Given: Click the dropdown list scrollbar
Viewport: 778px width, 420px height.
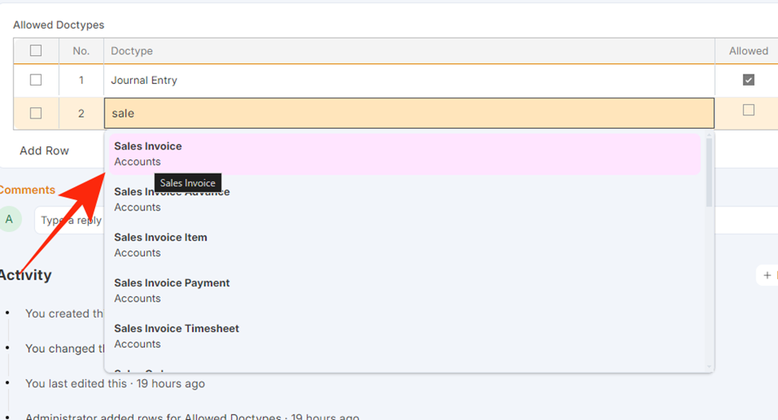Looking at the screenshot, I should (709, 172).
